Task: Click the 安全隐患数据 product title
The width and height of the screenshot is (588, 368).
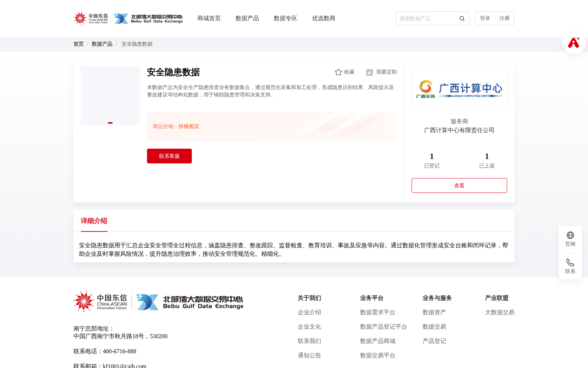Action: 173,72
